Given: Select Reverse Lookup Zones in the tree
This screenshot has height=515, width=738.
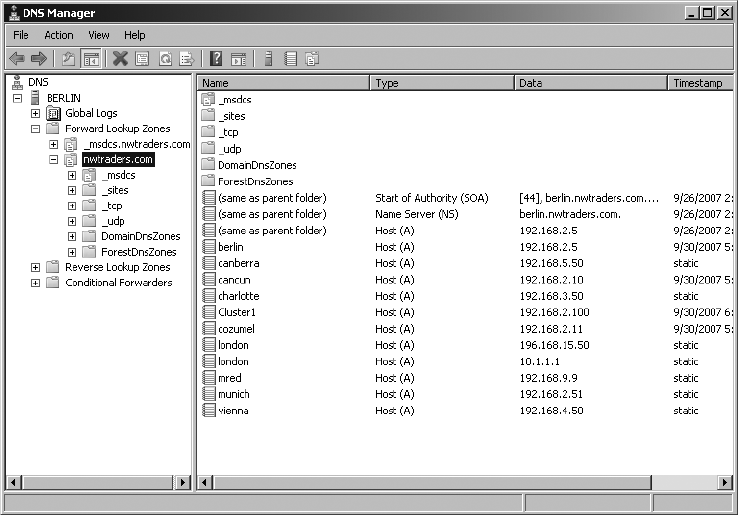Looking at the screenshot, I should pyautogui.click(x=118, y=267).
